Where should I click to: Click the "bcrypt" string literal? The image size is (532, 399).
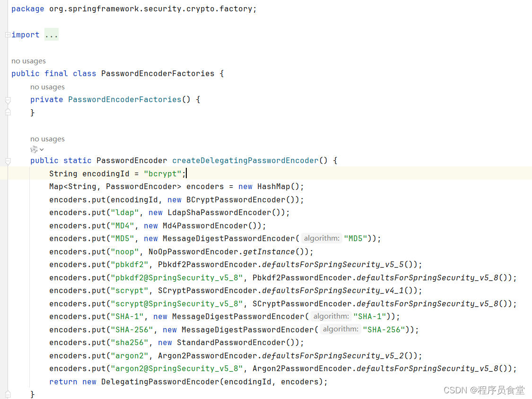click(x=163, y=173)
